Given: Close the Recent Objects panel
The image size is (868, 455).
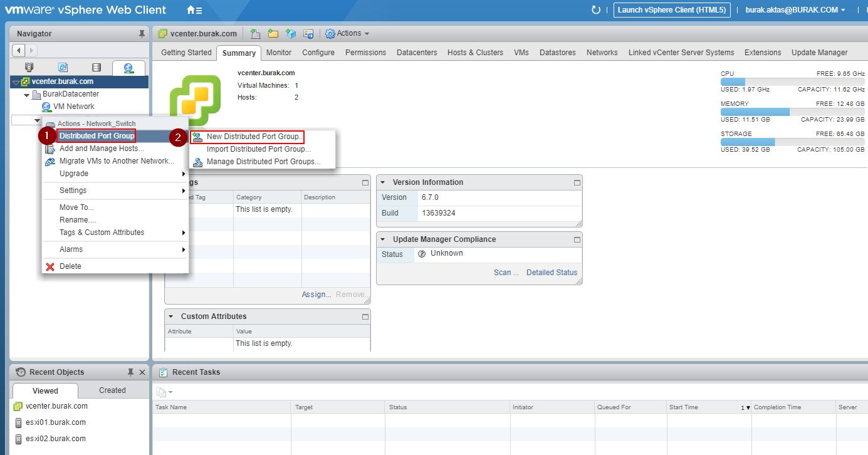Looking at the screenshot, I should point(142,372).
